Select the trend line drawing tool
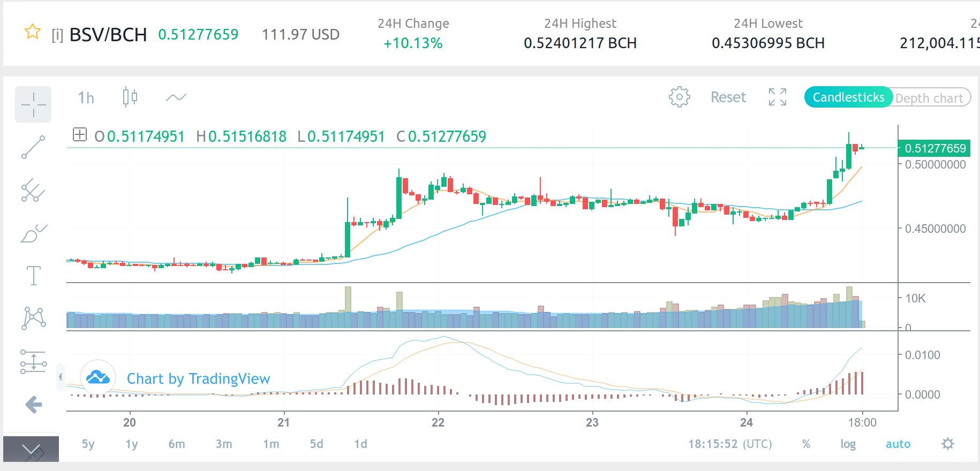The height and width of the screenshot is (471, 980). click(33, 147)
